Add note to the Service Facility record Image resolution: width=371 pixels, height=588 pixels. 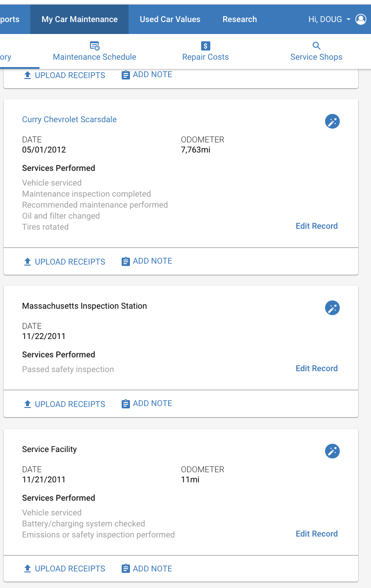(x=147, y=569)
